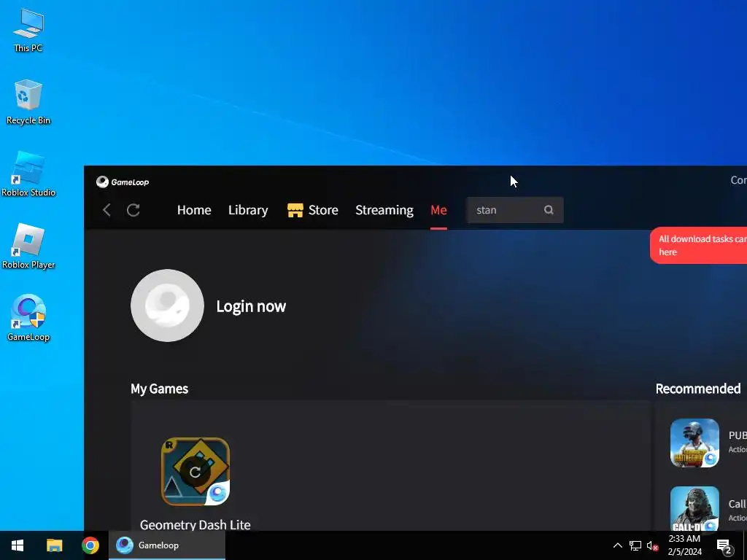Screen dimensions: 747x560
Task: Click the magnifier search icon
Action: tap(549, 210)
